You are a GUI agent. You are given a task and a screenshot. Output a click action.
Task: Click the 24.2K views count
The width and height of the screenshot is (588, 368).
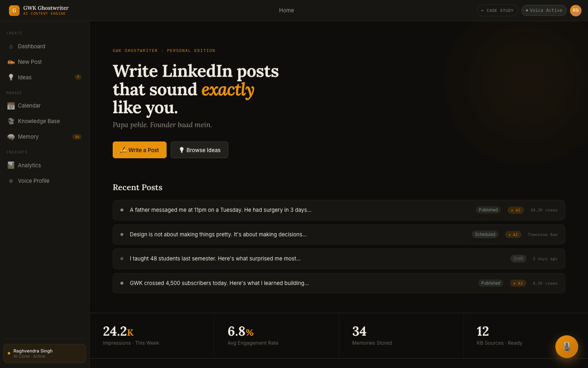tap(544, 210)
